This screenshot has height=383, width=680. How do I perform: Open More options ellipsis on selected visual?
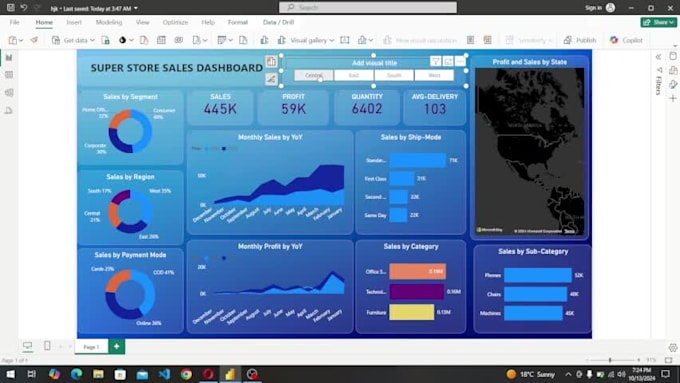tap(460, 62)
